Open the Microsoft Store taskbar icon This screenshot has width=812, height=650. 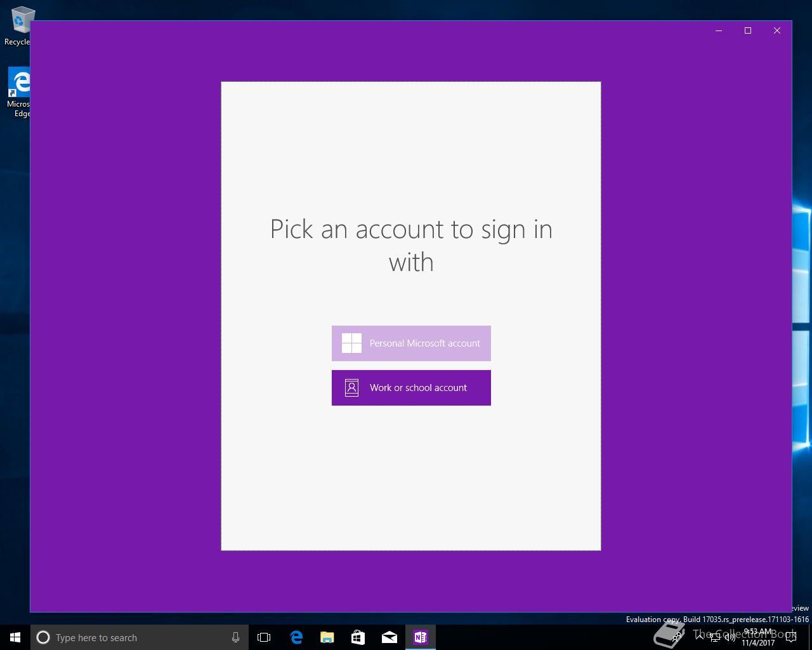point(358,637)
